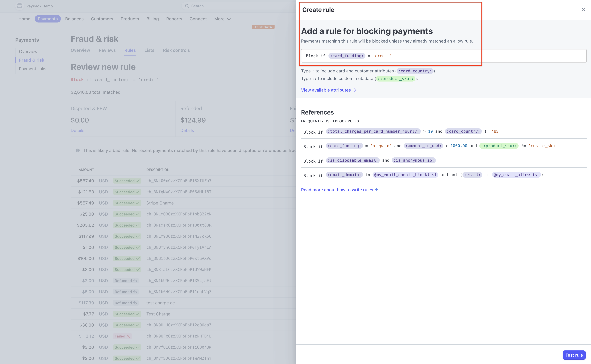
Task: Click Succeeded badge on $25.00 payment
Action: [127, 214]
